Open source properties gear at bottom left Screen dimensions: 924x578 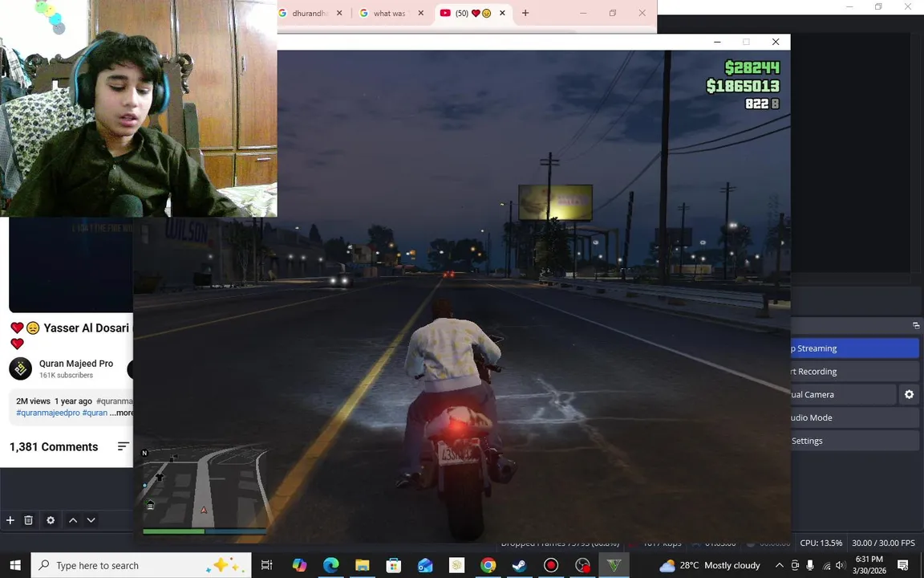(51, 520)
